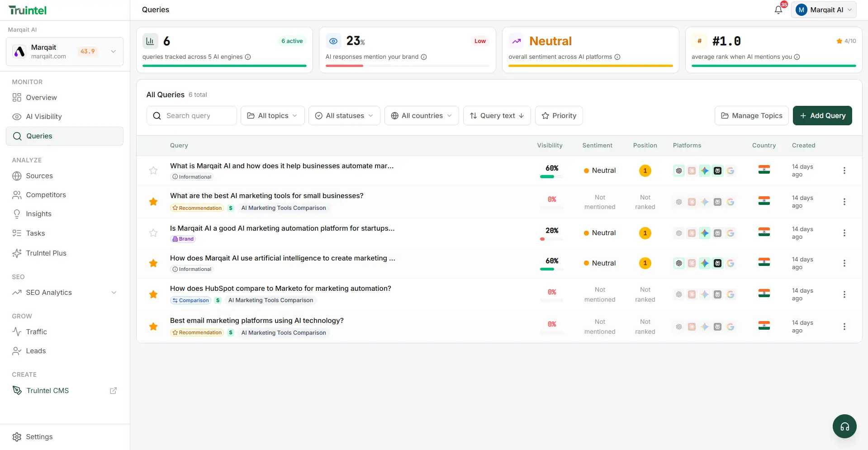Click the 60% visibility bar in first row

click(551, 176)
